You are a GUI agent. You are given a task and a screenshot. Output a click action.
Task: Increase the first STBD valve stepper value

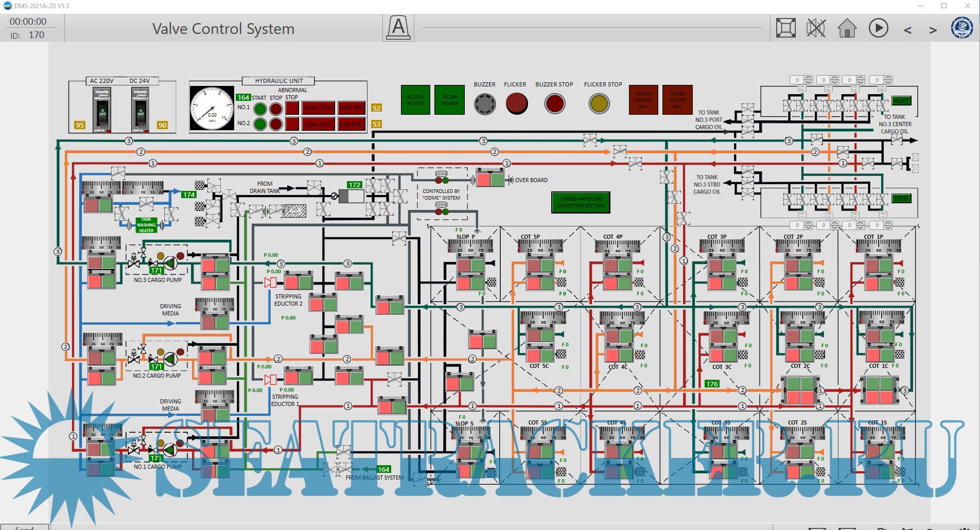coord(808,223)
